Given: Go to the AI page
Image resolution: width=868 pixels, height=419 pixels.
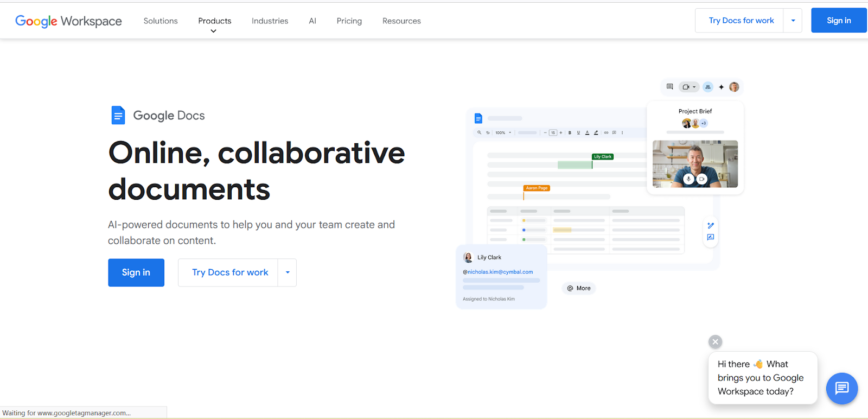Looking at the screenshot, I should point(312,21).
